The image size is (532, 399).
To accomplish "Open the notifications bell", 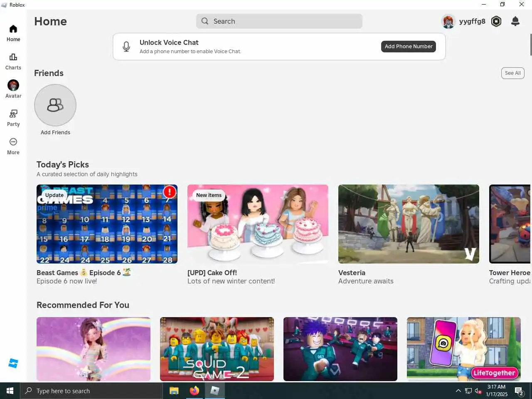I will click(x=515, y=21).
